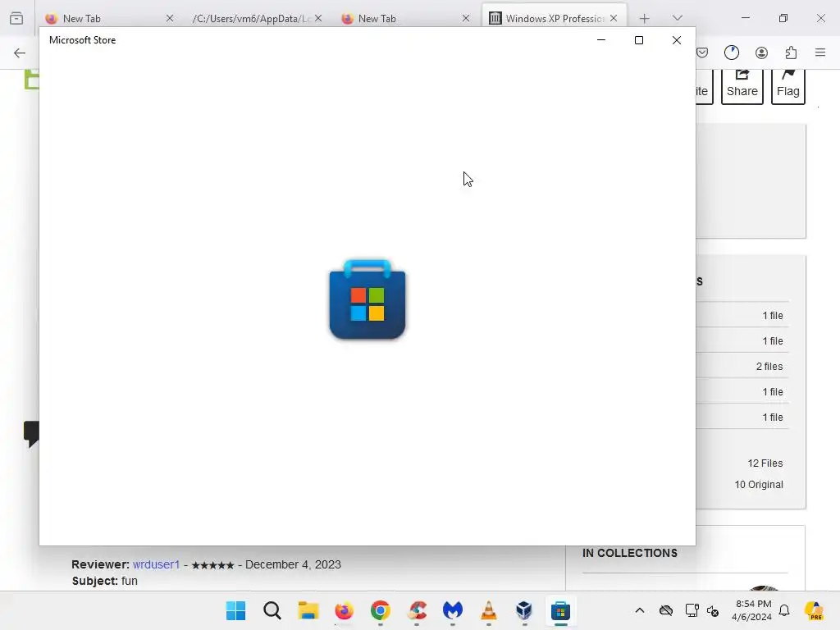Click the '12 Files' show all link

[x=765, y=463]
